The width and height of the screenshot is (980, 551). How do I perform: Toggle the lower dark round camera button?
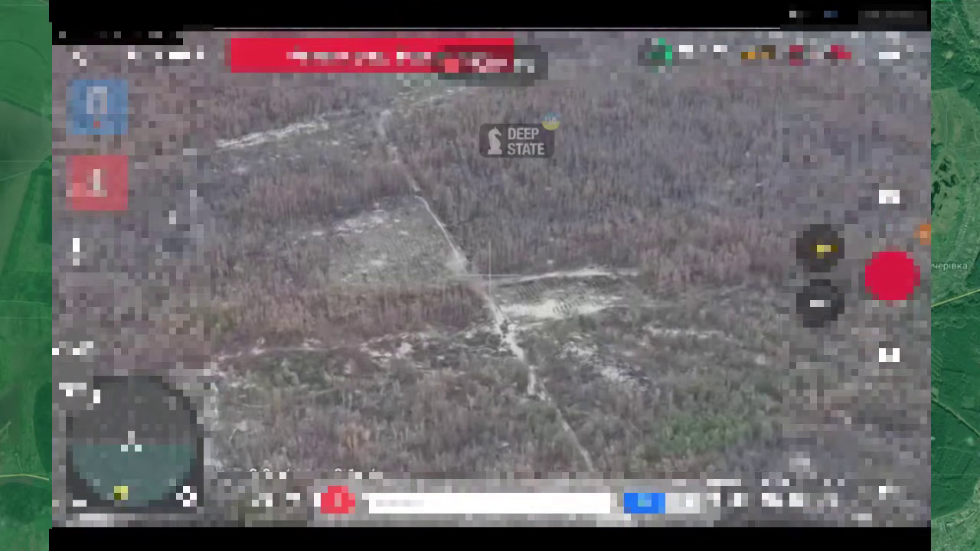pyautogui.click(x=819, y=303)
